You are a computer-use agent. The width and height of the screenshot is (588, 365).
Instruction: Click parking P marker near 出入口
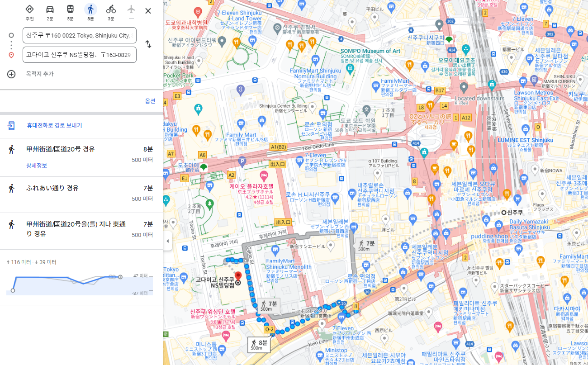(x=242, y=161)
